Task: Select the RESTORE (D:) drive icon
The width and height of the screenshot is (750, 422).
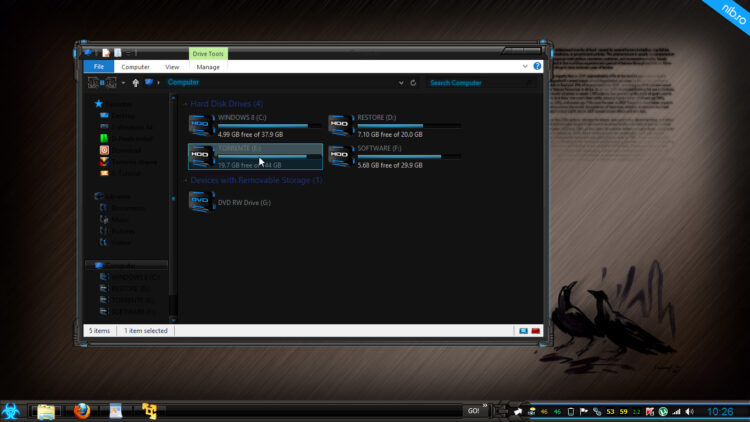Action: 342,126
